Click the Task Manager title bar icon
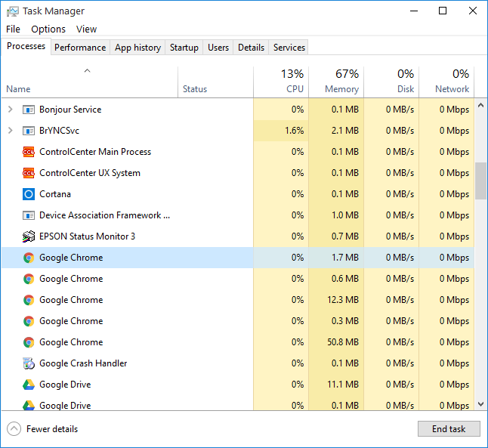The width and height of the screenshot is (488, 448). tap(12, 11)
